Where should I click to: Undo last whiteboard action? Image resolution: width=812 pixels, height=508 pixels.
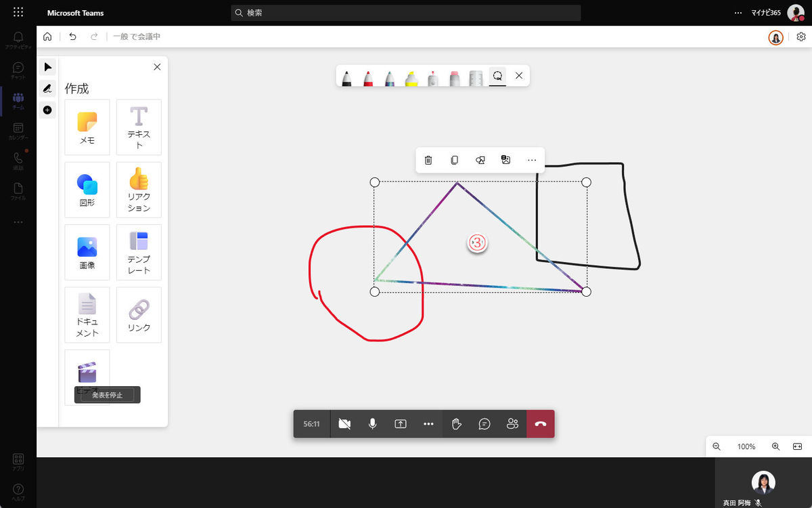pyautogui.click(x=72, y=37)
